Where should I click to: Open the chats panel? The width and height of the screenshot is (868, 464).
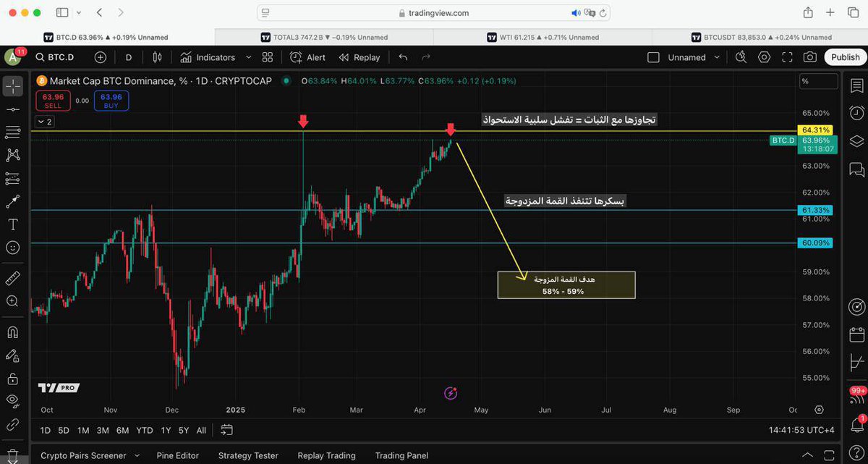pos(857,169)
